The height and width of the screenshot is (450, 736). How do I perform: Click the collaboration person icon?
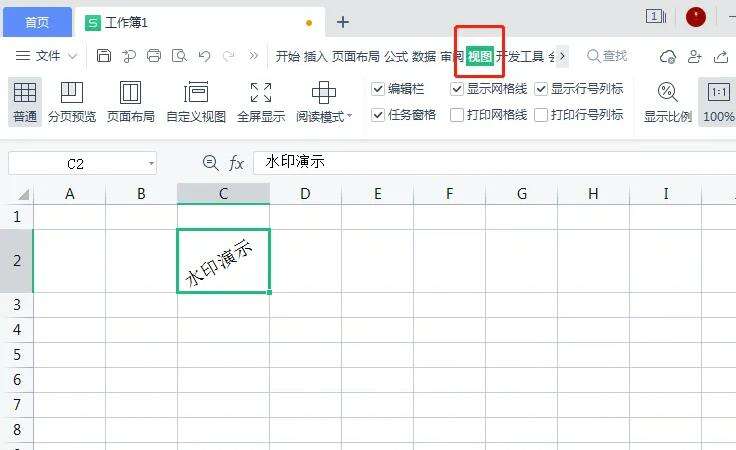point(694,57)
